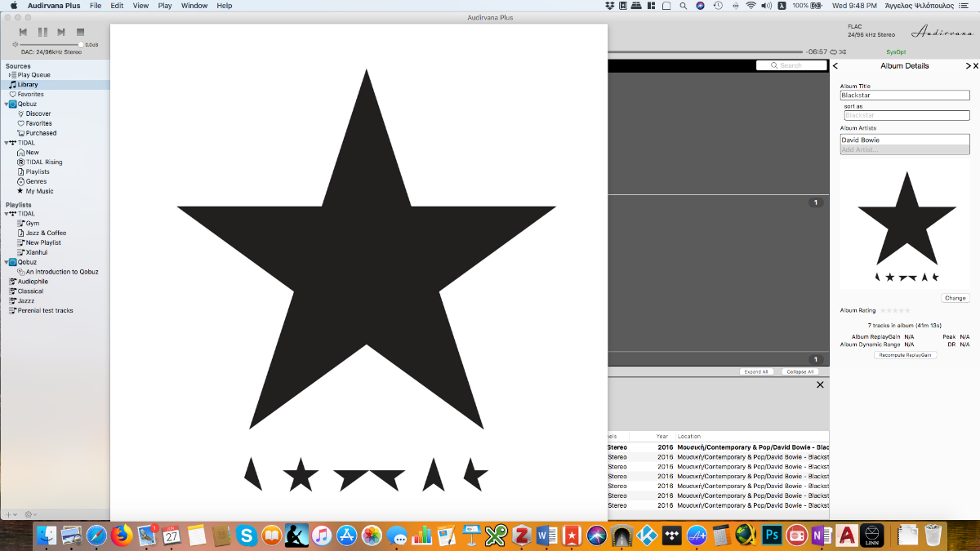Screen dimensions: 980x551
Task: Toggle repeat mode icon
Action: pos(831,51)
